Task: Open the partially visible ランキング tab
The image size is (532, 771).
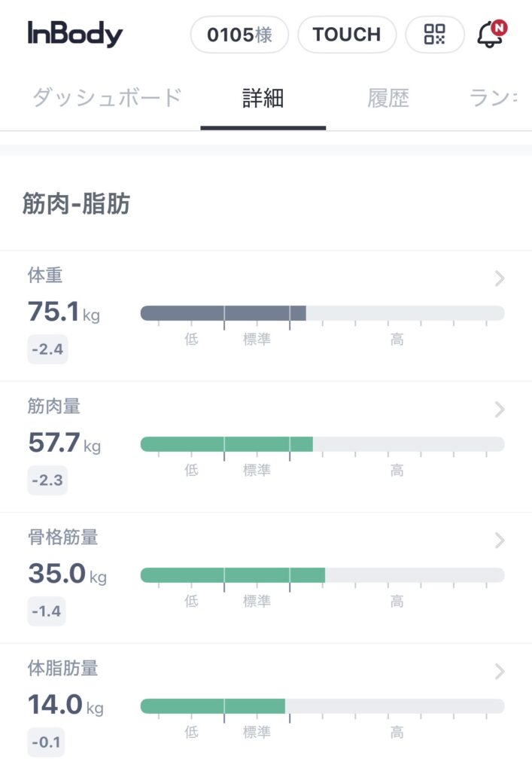Action: (493, 99)
